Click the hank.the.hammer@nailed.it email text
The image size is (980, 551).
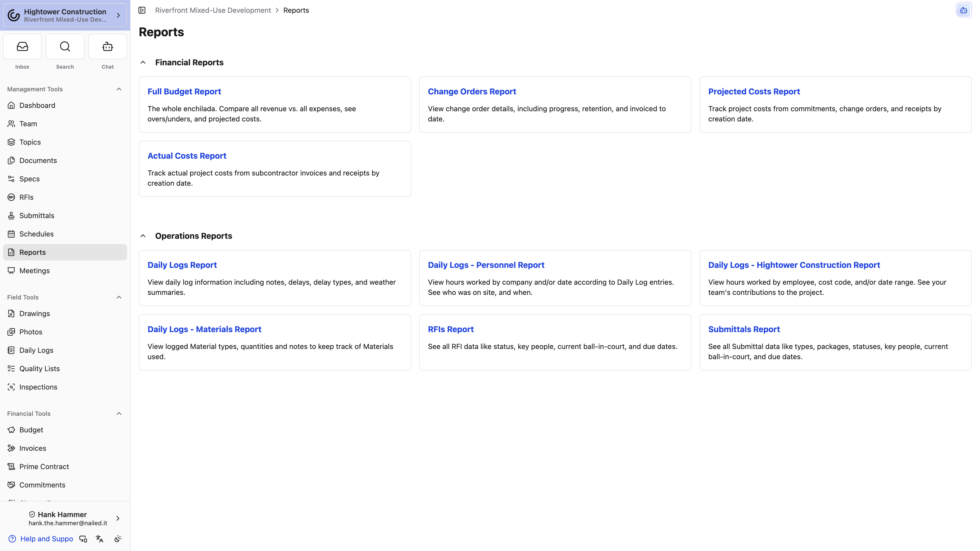[68, 523]
